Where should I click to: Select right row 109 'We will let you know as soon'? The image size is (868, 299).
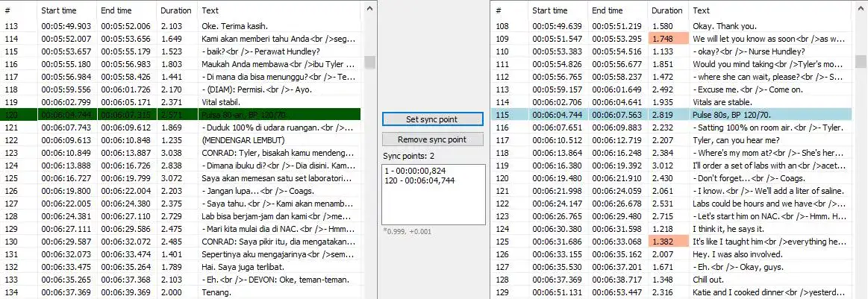pyautogui.click(x=672, y=39)
